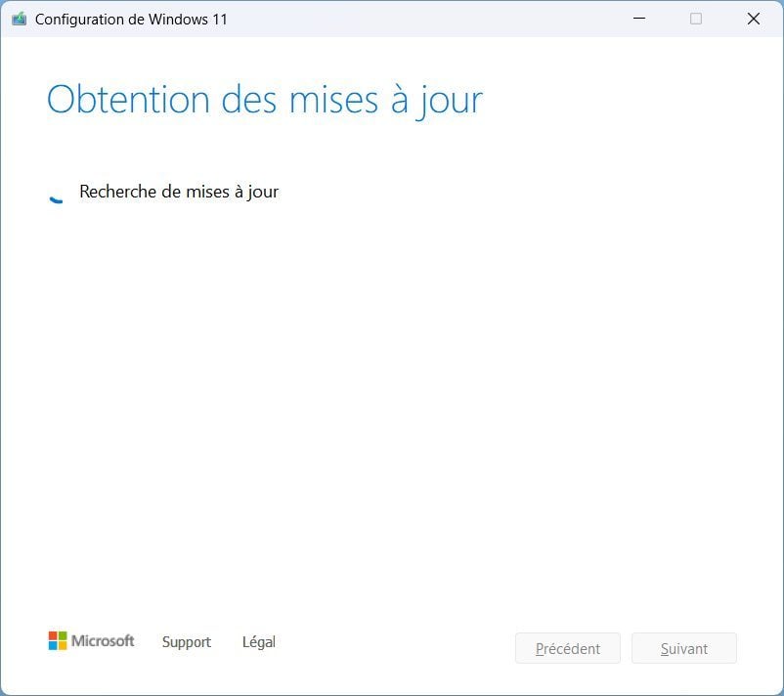Click the yellow square of Microsoft logo
784x696 pixels.
click(x=63, y=646)
